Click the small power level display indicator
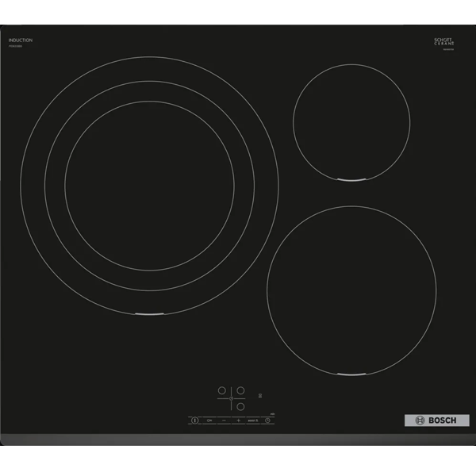The image size is (476, 476). point(259,394)
